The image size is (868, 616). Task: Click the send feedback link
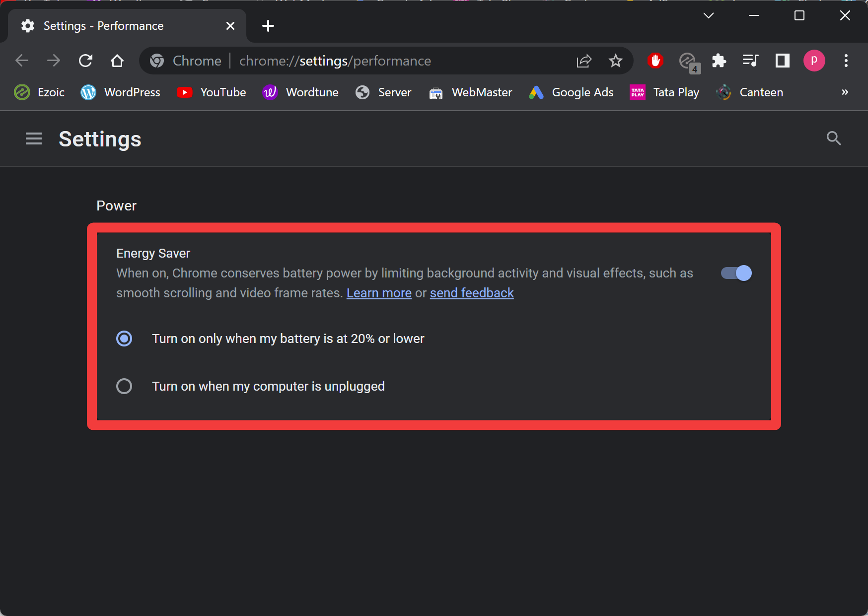click(472, 293)
